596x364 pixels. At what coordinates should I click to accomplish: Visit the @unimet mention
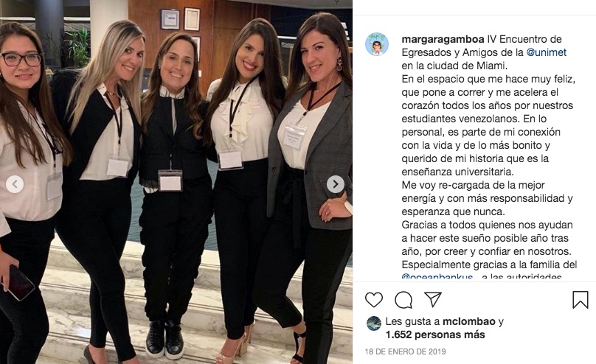click(546, 52)
